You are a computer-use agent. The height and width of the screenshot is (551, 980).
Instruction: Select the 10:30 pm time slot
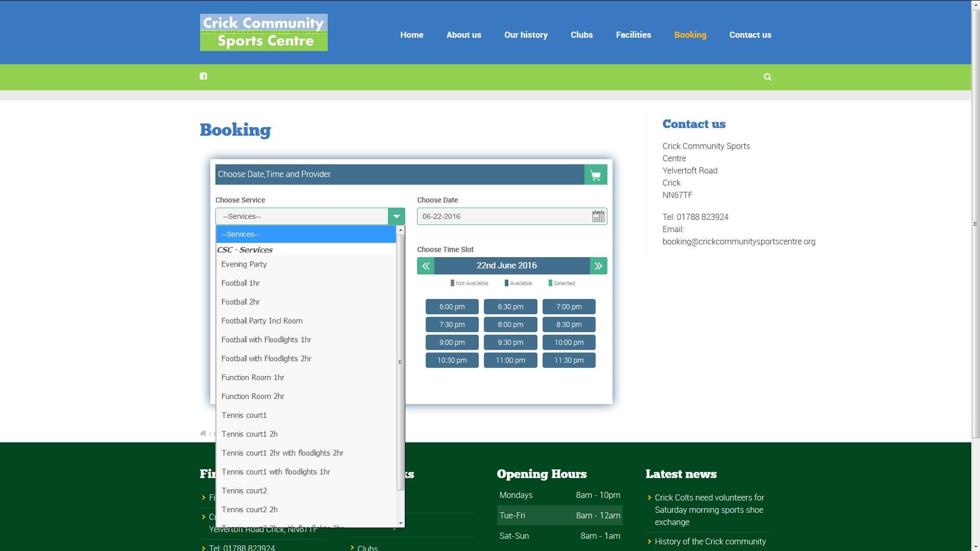pyautogui.click(x=452, y=360)
